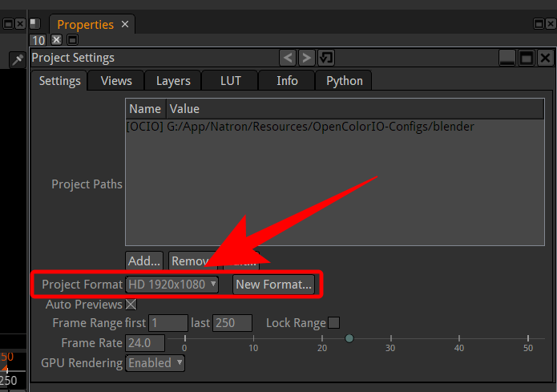This screenshot has height=392, width=557.
Task: Click the undo arrow in Project Settings header
Action: pos(288,58)
